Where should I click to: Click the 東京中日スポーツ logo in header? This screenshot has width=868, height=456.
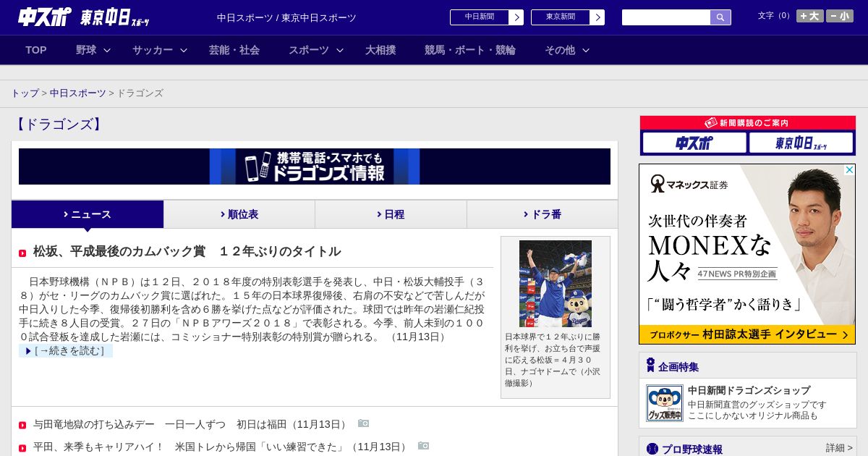coord(114,18)
